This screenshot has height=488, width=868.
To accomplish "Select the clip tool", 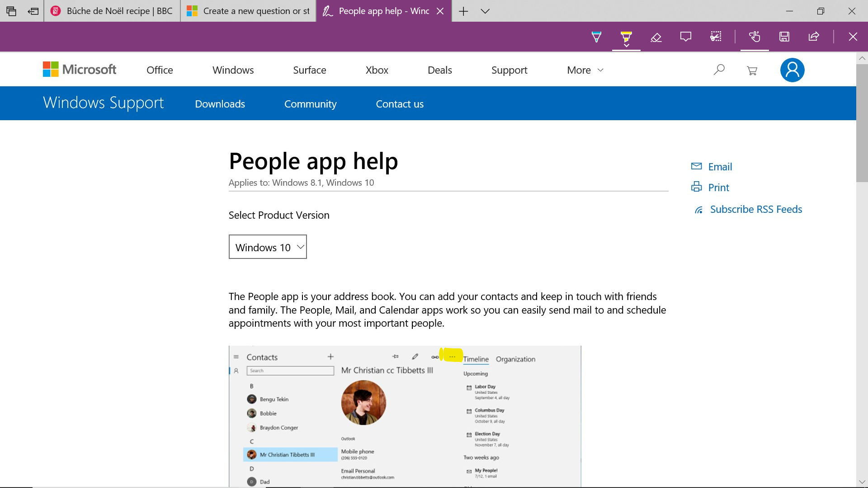I will click(x=716, y=37).
